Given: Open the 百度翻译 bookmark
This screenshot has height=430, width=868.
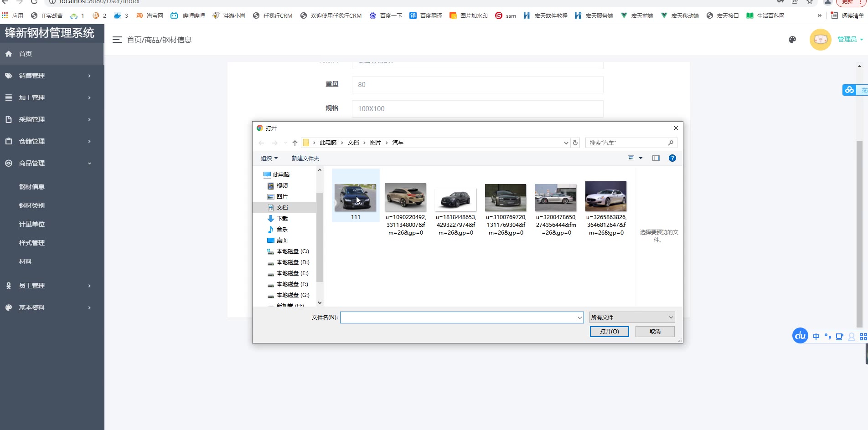Looking at the screenshot, I should point(426,15).
